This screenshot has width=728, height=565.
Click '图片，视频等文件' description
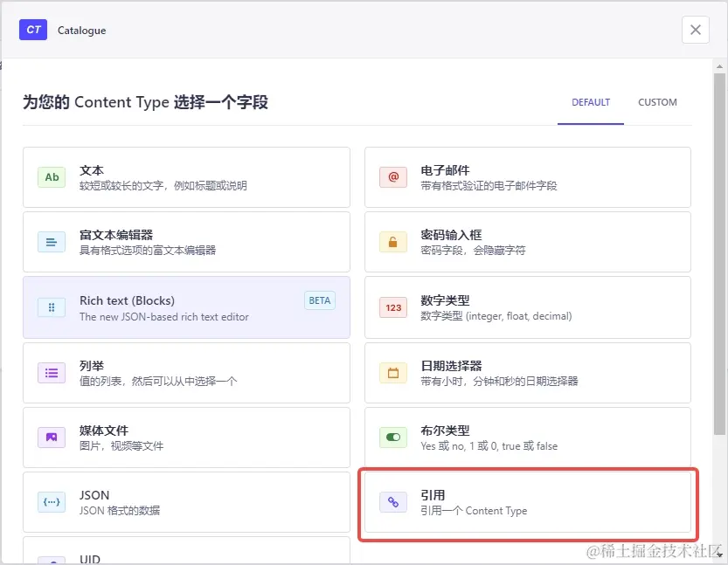coord(121,445)
